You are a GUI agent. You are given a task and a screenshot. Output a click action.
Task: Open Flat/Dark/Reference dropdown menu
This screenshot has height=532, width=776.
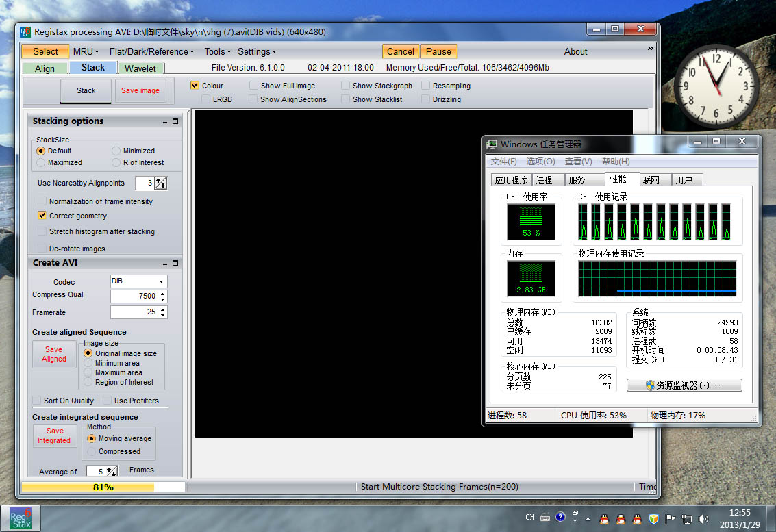pos(151,51)
